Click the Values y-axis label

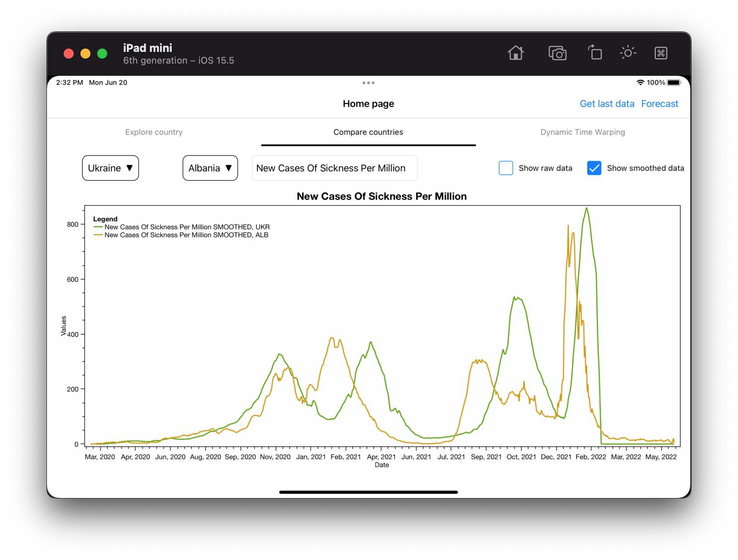[x=64, y=326]
